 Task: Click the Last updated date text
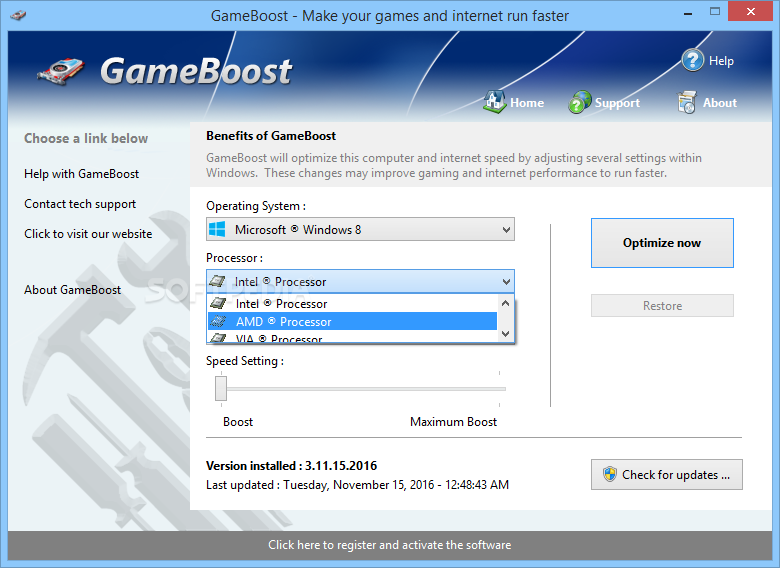coord(358,485)
